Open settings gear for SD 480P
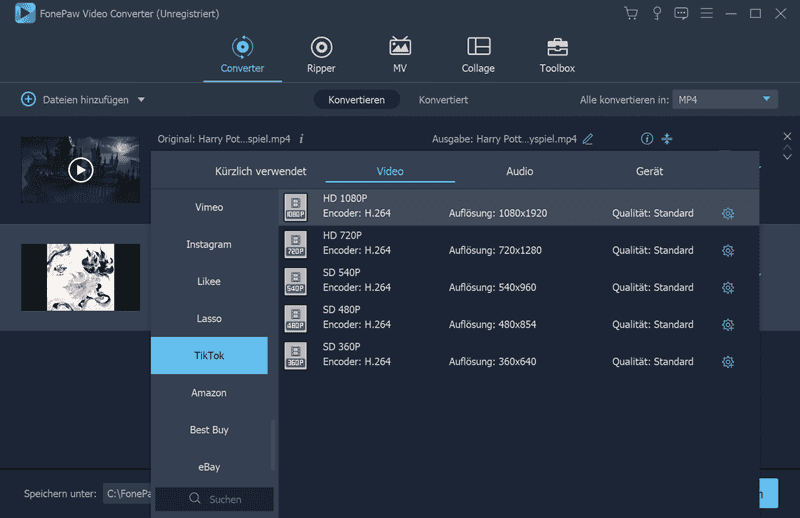This screenshot has height=518, width=800. pyautogui.click(x=728, y=325)
